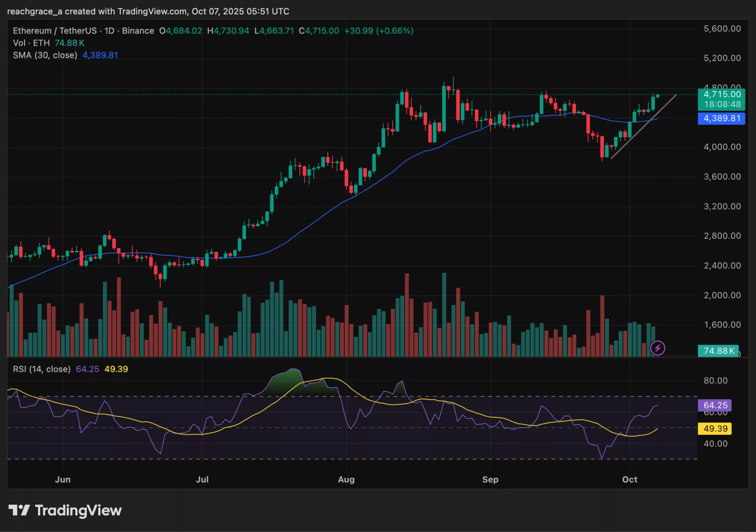Open the Binance exchange selector
Image resolution: width=756 pixels, height=532 pixels.
click(138, 31)
